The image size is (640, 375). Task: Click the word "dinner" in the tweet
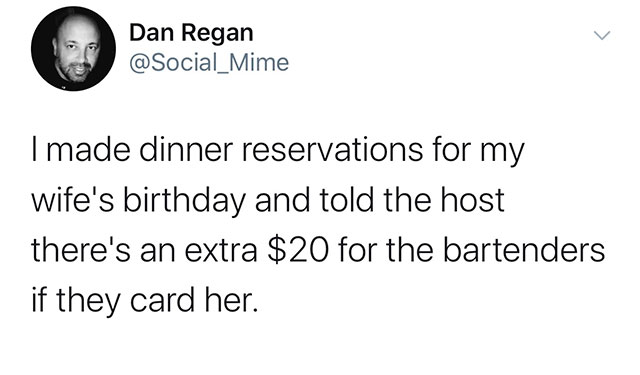point(186,149)
